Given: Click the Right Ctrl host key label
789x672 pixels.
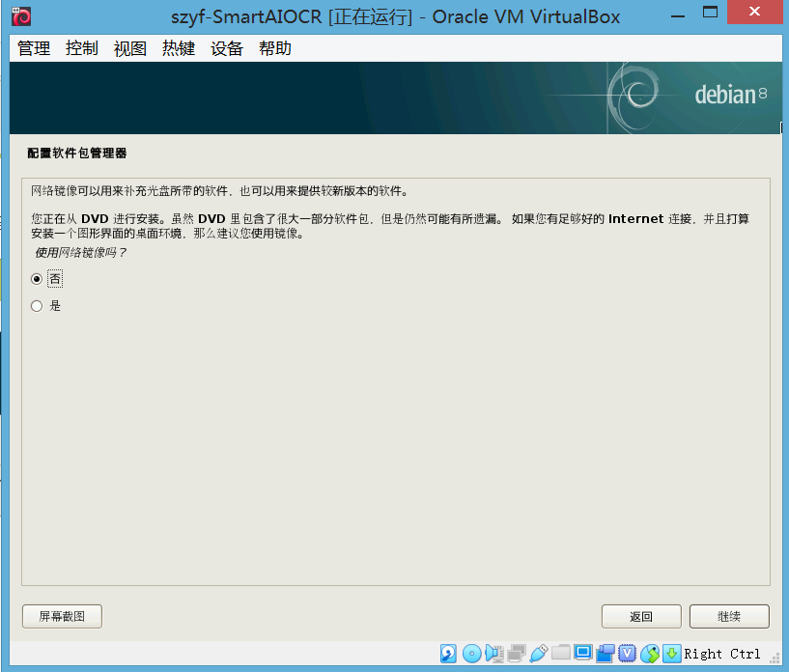Looking at the screenshot, I should 722,654.
